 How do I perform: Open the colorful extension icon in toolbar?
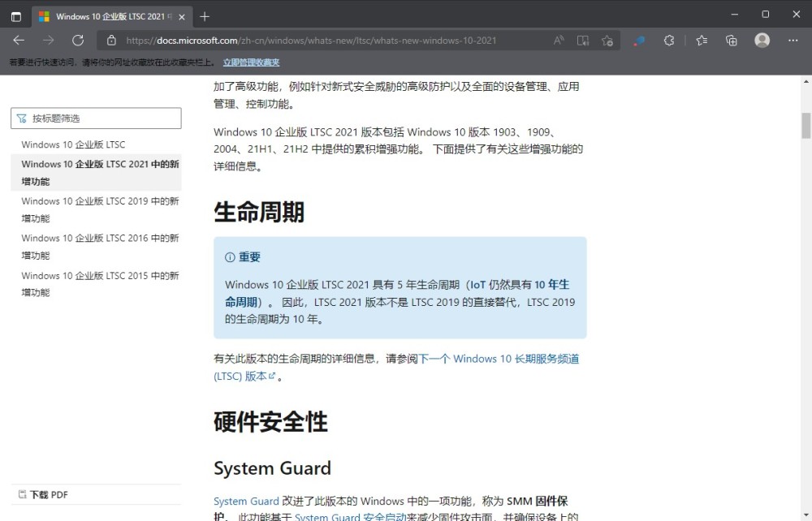tap(639, 41)
